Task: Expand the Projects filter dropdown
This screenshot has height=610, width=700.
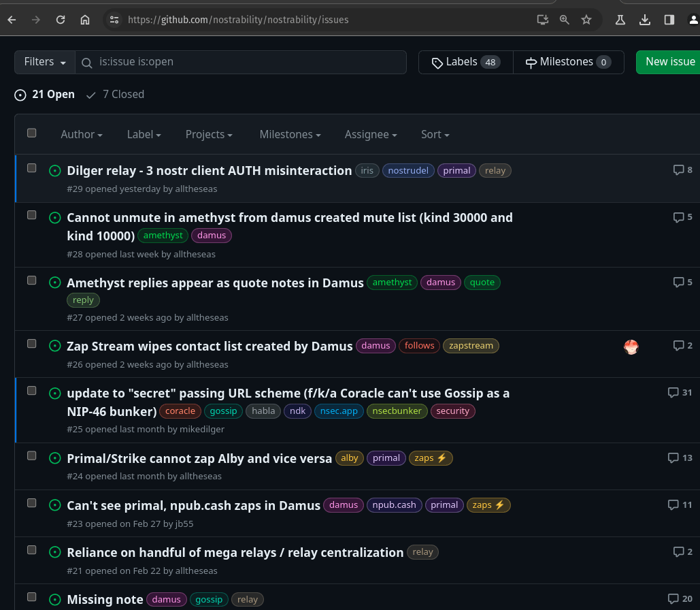Action: (x=209, y=135)
